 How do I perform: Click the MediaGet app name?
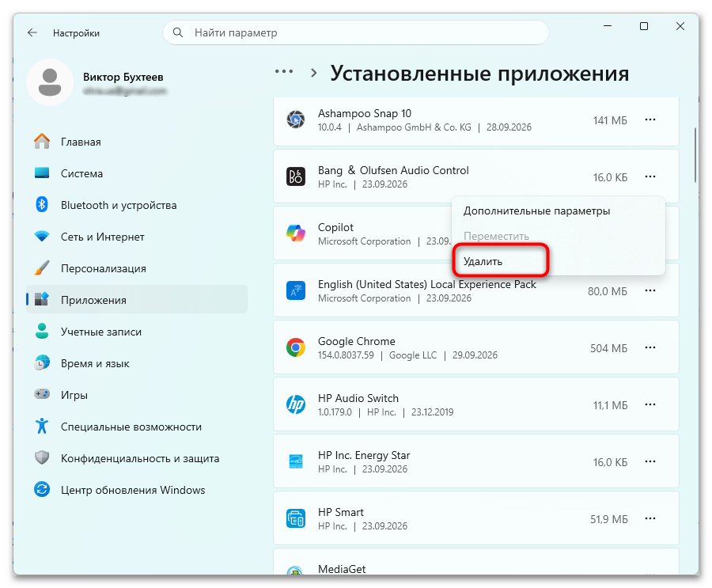[x=342, y=569]
